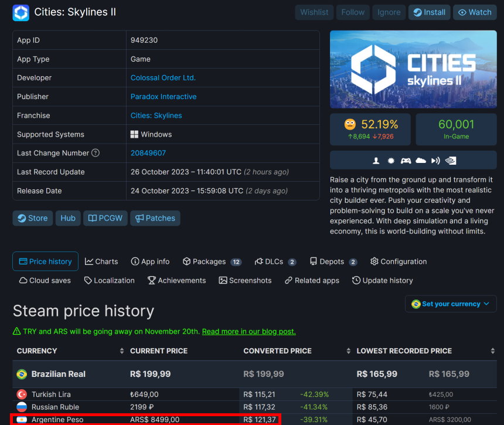Click the question mark beside Last Change Number
This screenshot has height=425, width=504.
(x=96, y=152)
